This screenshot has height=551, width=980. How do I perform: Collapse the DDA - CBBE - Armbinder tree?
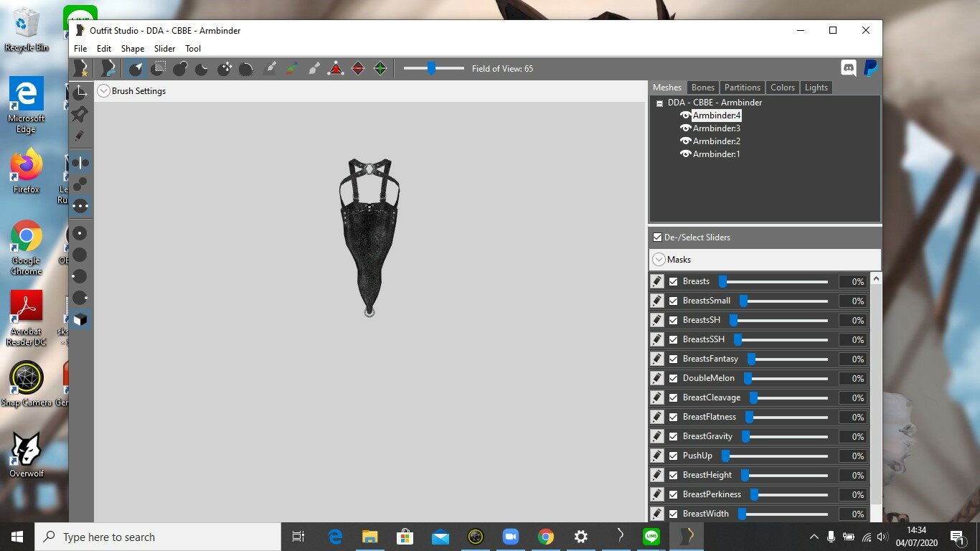click(659, 103)
